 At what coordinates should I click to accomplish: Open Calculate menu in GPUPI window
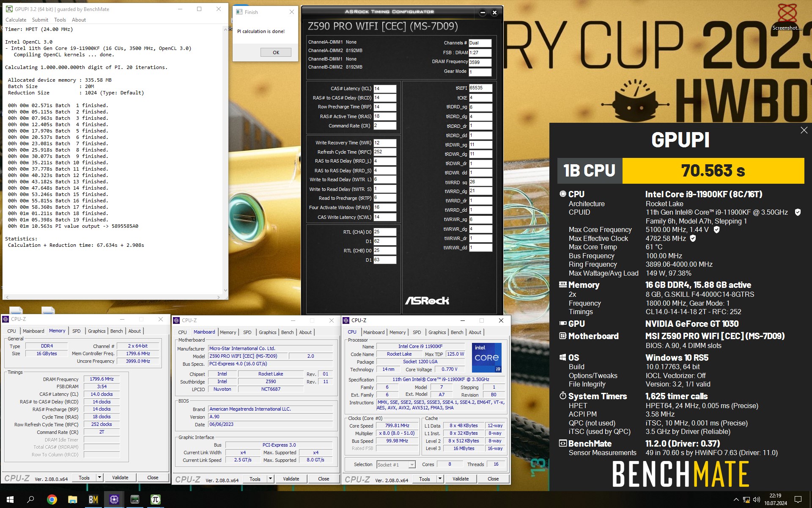[x=16, y=20]
